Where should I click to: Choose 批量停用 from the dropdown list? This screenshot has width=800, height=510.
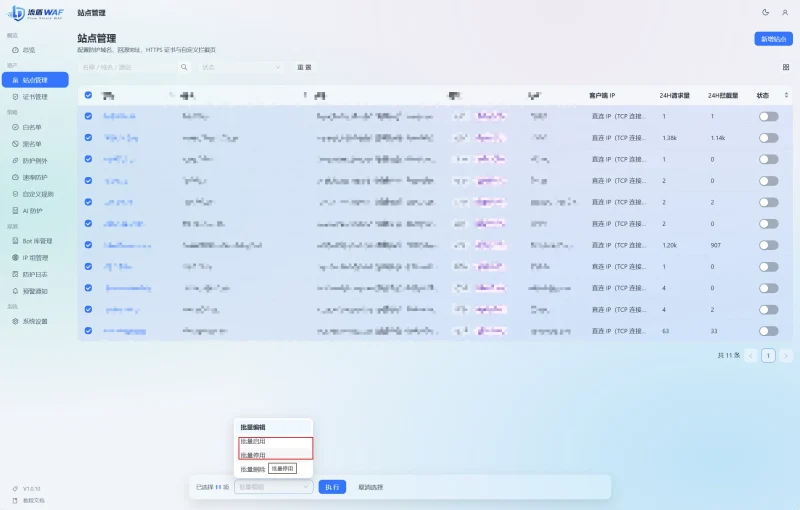pos(274,455)
